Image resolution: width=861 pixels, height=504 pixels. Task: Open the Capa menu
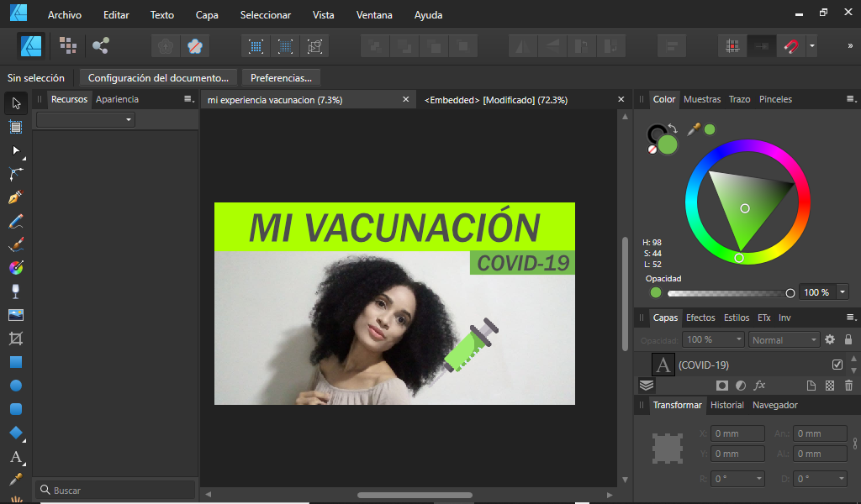coord(207,15)
